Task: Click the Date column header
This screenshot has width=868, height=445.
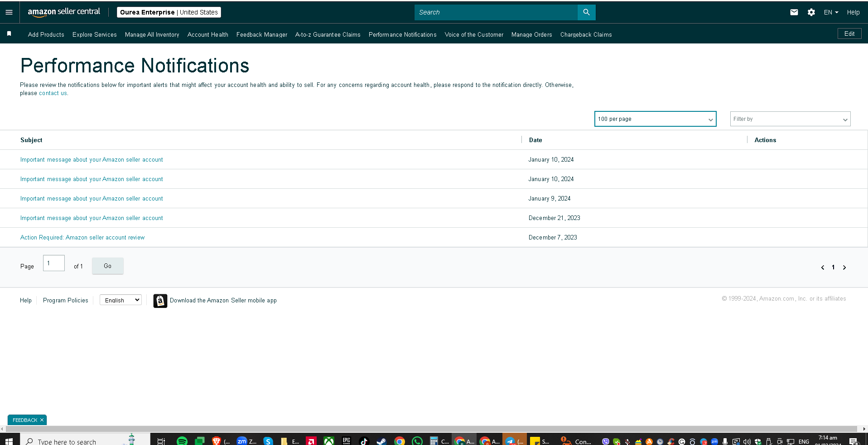Action: [535, 140]
